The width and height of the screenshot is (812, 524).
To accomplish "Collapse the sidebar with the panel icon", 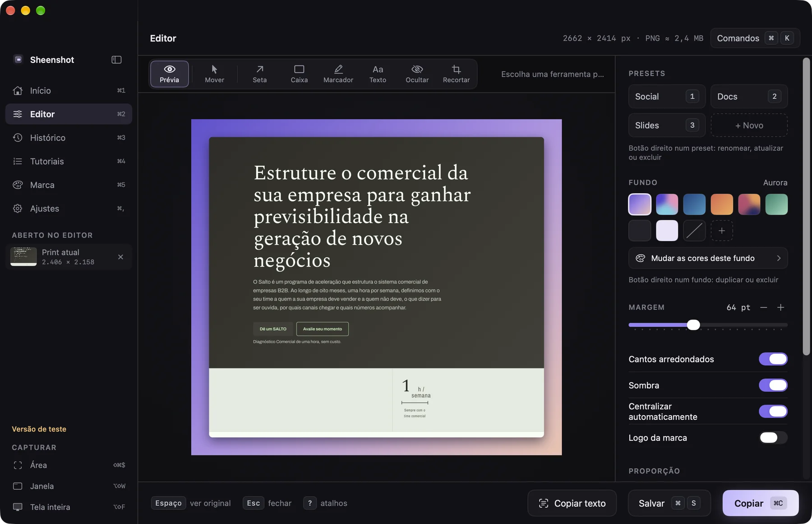I will [116, 60].
